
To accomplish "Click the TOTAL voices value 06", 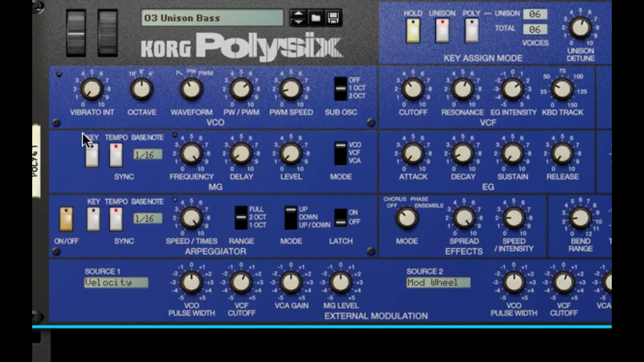I will 535,29.
